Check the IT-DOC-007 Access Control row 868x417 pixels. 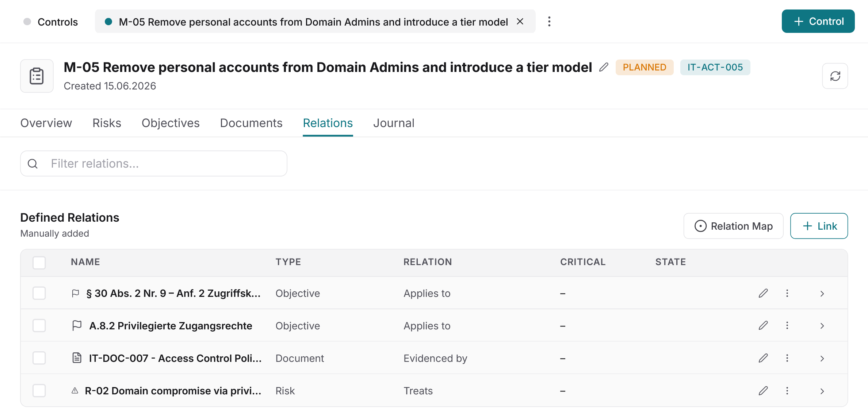tap(39, 358)
